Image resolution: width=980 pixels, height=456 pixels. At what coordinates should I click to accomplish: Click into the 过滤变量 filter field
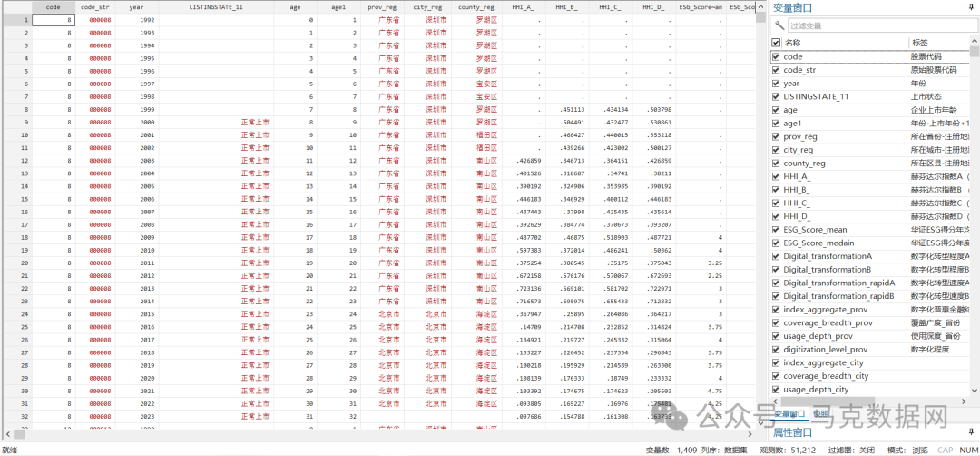[x=881, y=25]
